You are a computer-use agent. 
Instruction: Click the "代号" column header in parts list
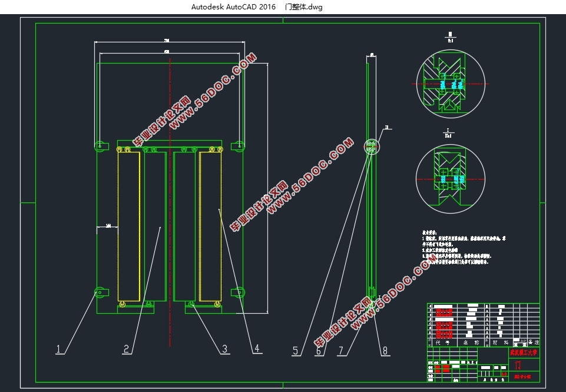pos(442,343)
